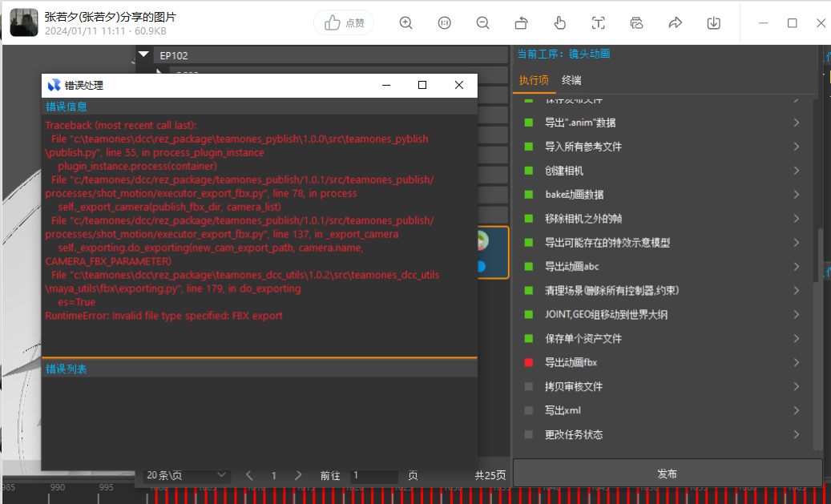Click the 发布 publish button
Viewport: 831px width, 504px height.
click(667, 474)
